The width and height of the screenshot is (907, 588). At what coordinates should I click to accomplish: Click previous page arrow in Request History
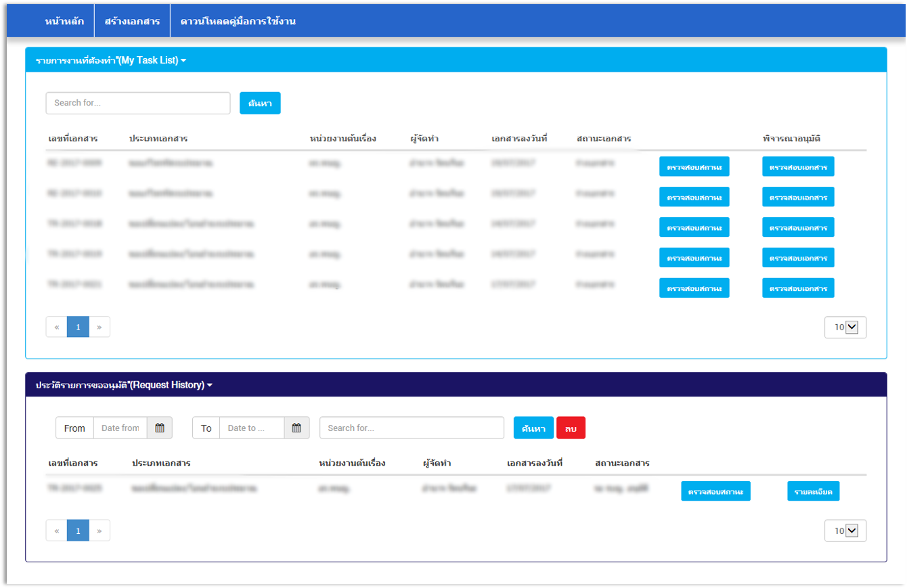57,530
